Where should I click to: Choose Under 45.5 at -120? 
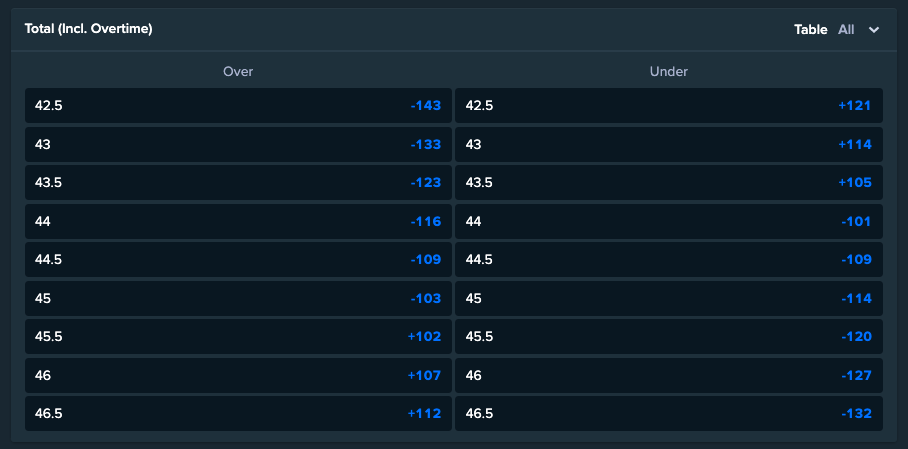[669, 337]
